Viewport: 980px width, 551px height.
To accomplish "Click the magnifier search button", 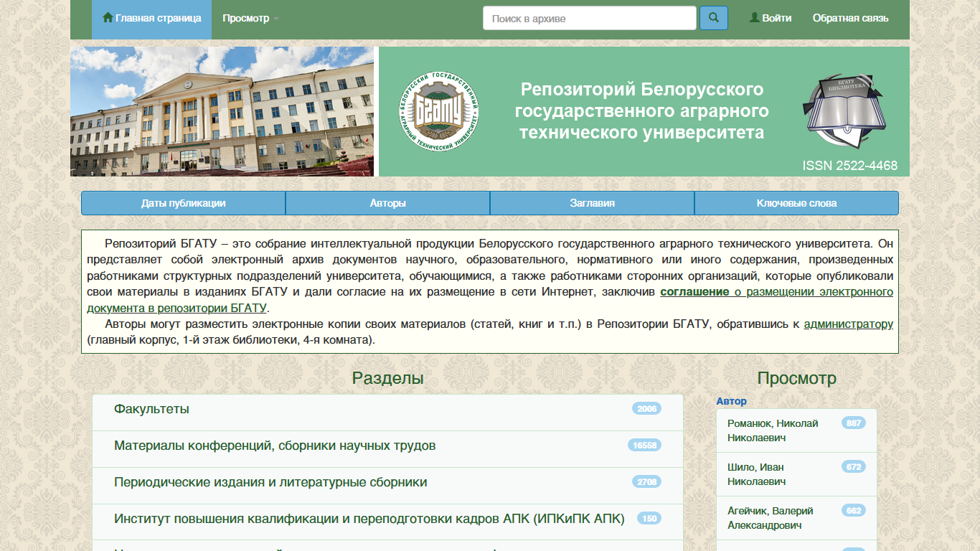I will [713, 18].
